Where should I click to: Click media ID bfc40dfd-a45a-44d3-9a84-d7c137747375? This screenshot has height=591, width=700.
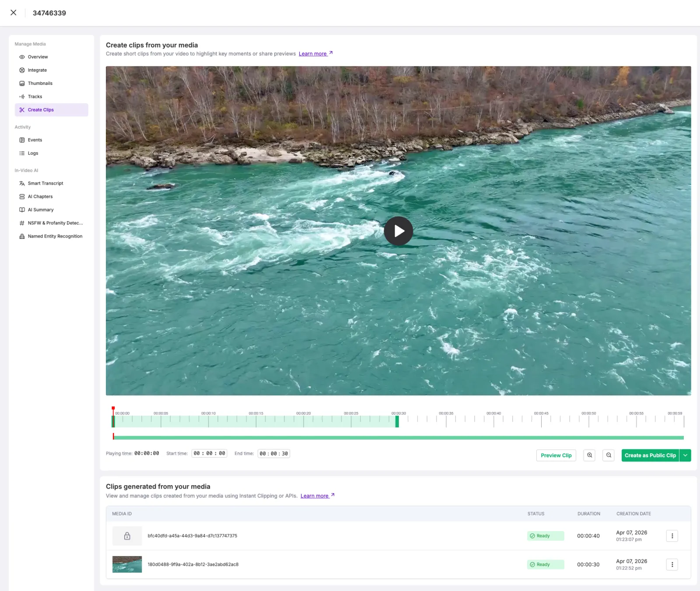(192, 536)
